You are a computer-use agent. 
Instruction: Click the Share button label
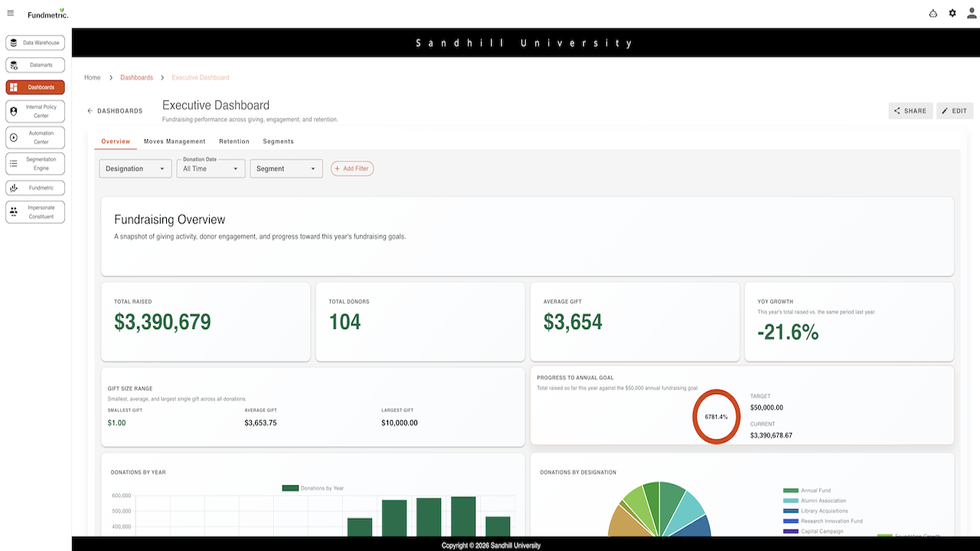915,111
